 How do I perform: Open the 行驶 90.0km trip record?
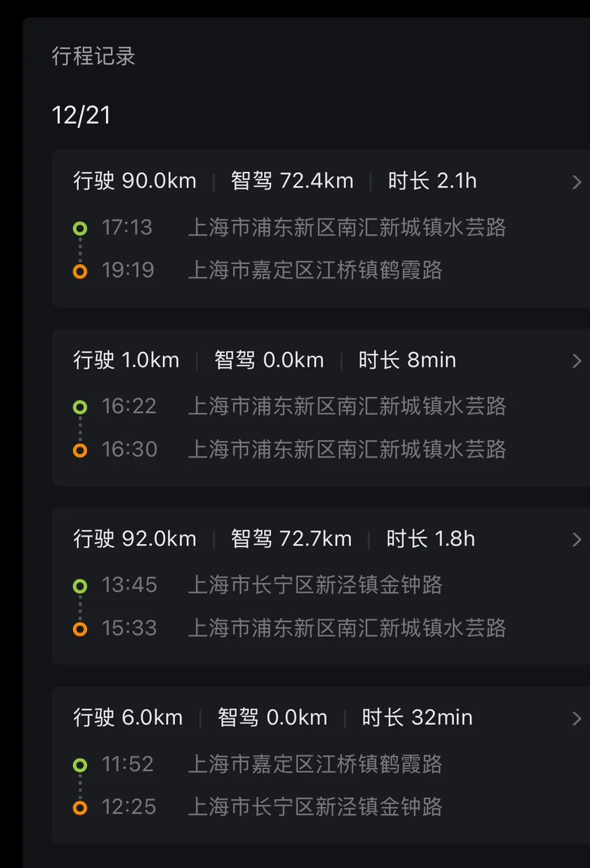pos(135,181)
